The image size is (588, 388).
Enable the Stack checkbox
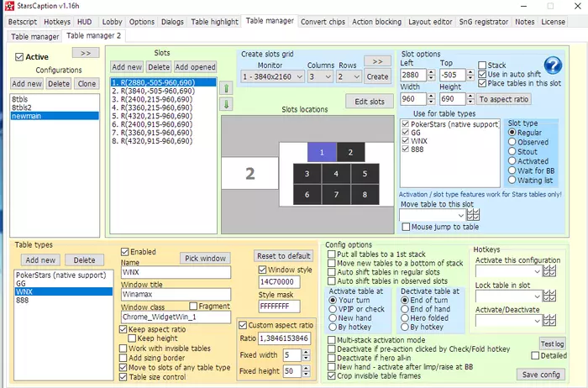coord(482,66)
